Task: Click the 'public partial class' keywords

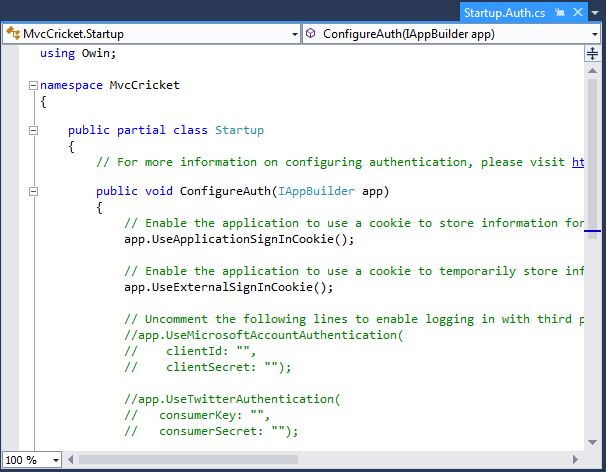Action: click(x=138, y=130)
